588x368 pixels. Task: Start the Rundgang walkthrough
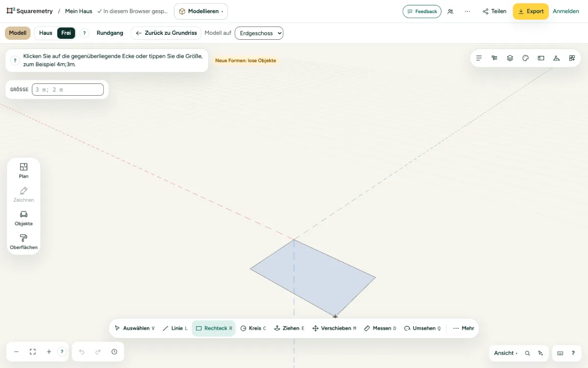click(110, 33)
